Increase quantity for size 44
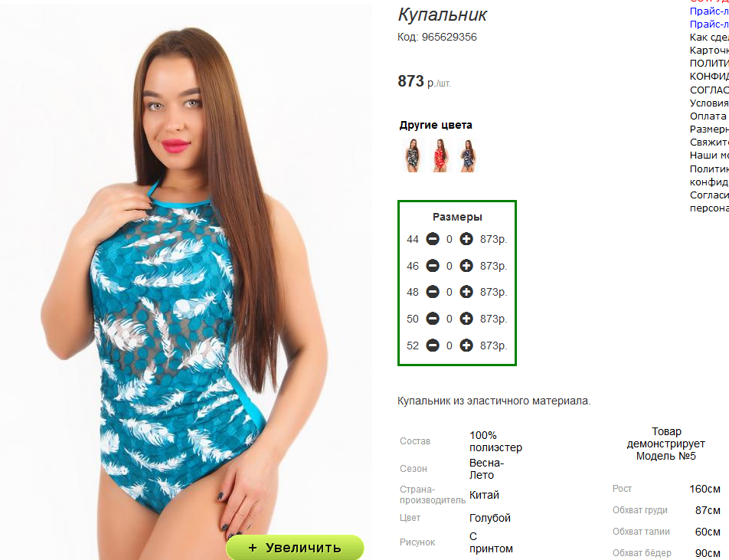 point(466,239)
